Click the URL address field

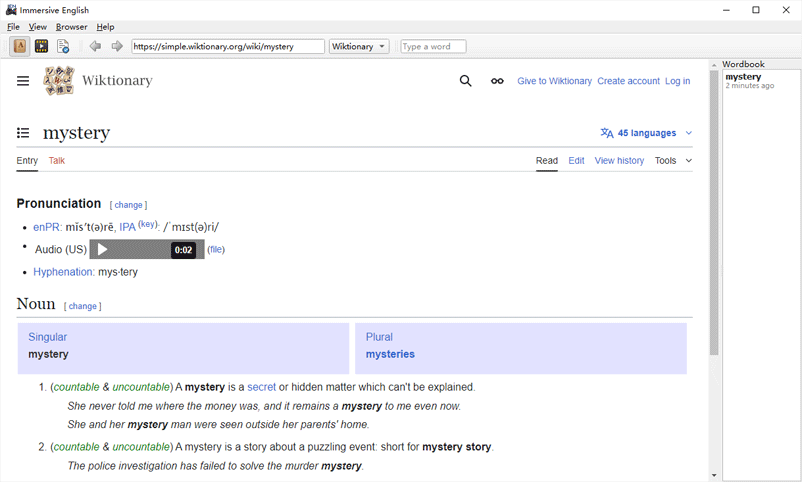[x=228, y=47]
